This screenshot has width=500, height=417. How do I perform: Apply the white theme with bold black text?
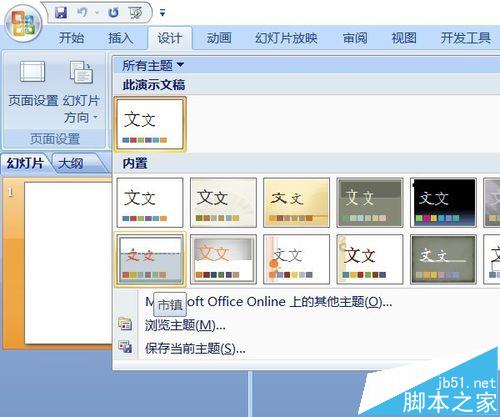pos(370,259)
